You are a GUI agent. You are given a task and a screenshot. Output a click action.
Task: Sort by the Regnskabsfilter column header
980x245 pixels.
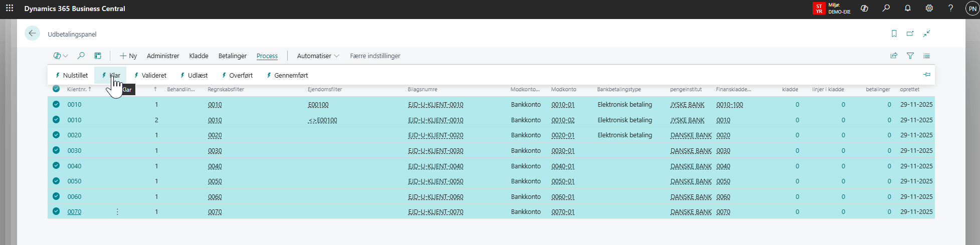tap(226, 89)
